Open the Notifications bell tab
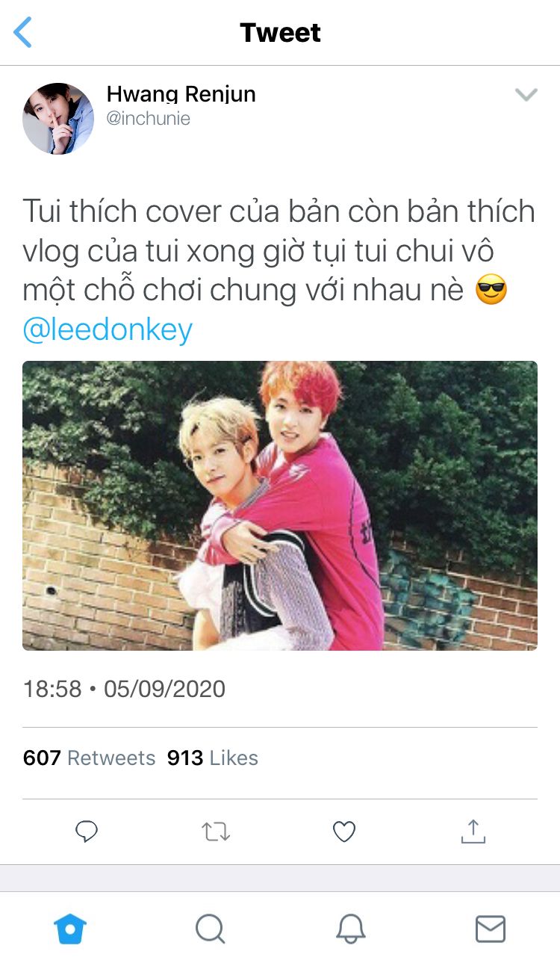This screenshot has width=560, height=966. [350, 929]
